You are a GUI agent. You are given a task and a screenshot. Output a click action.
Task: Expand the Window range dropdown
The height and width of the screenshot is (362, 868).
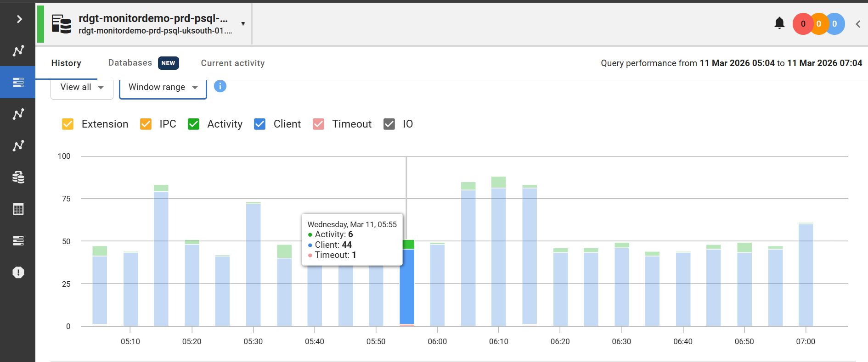[163, 87]
